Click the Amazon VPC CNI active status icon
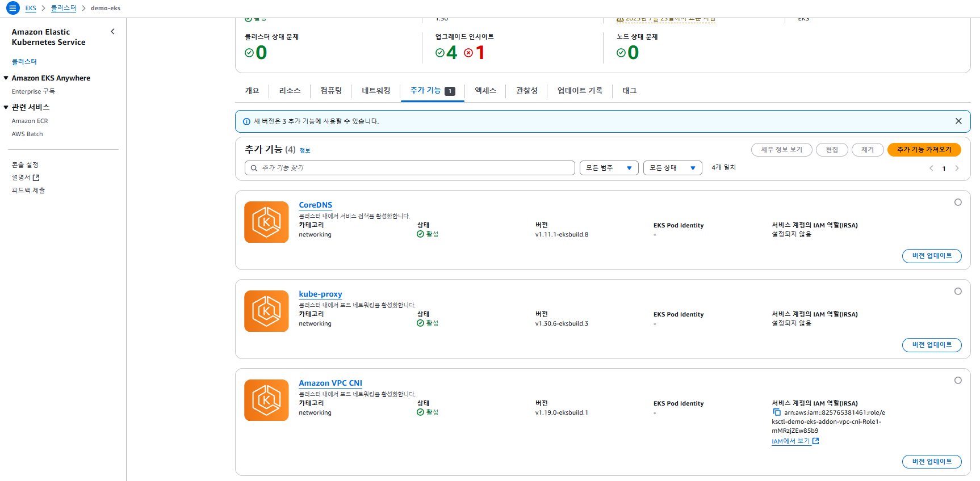The width and height of the screenshot is (980, 481). 421,412
